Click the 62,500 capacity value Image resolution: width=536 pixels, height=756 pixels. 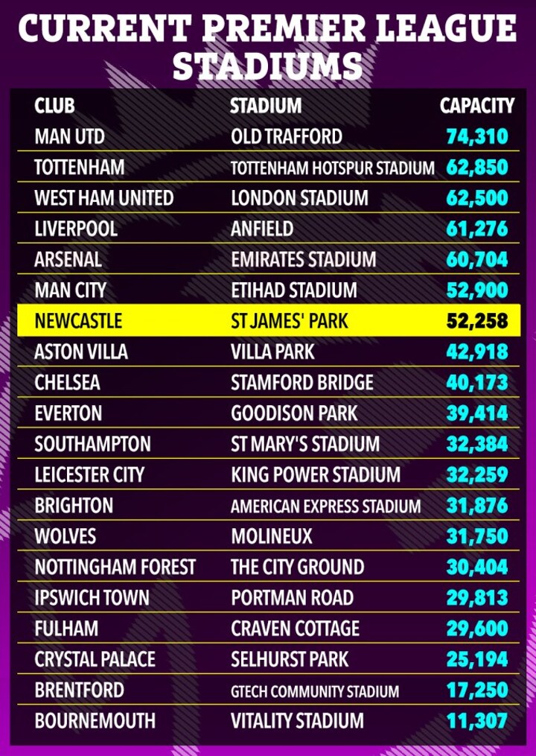(477, 198)
